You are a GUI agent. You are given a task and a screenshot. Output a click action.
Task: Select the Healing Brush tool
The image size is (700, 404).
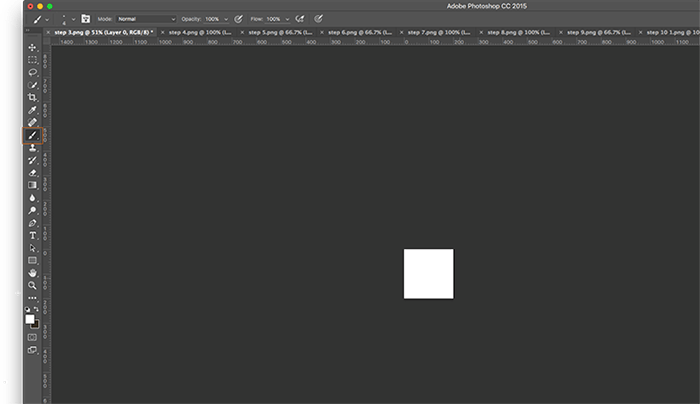coord(32,122)
